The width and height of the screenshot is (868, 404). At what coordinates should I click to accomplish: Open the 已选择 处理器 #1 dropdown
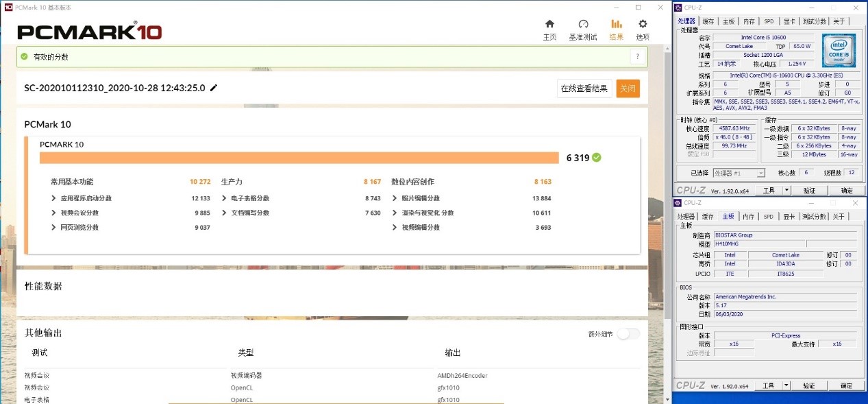(x=739, y=173)
